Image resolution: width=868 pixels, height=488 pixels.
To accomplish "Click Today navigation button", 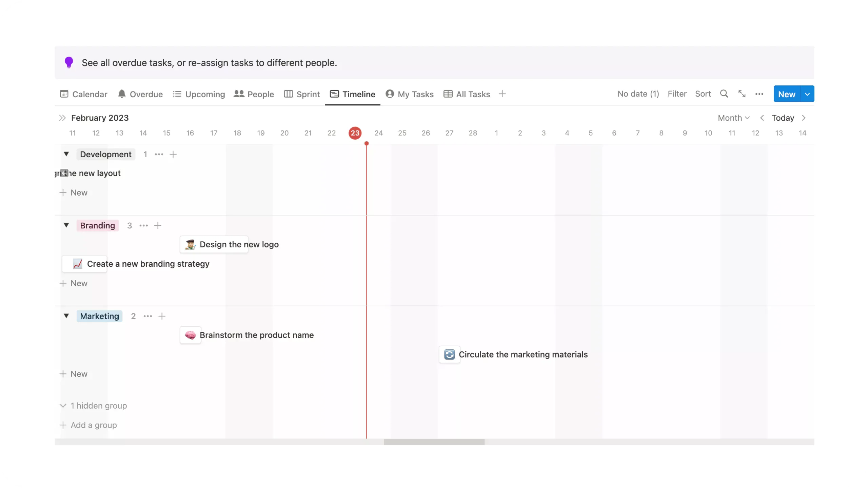I will tap(783, 117).
